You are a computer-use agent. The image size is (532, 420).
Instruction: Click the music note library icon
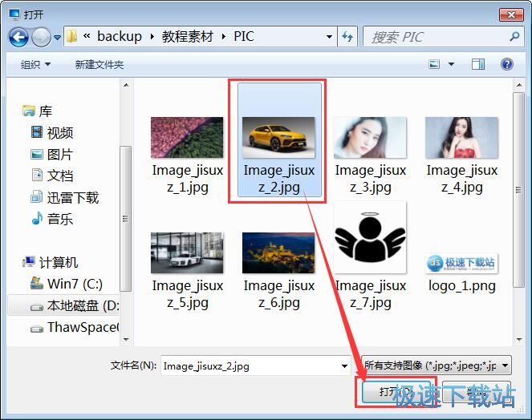tap(37, 218)
